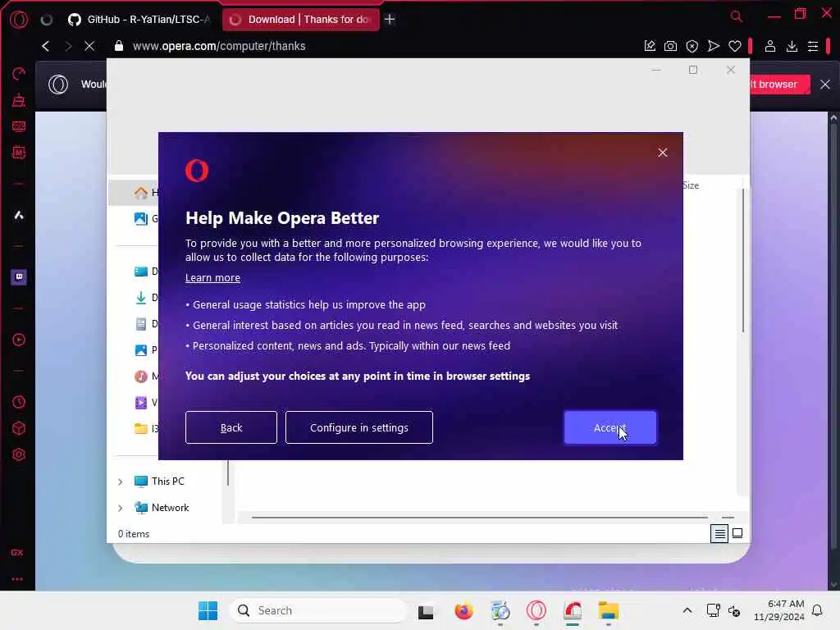Open the sidebar three-dots menu
The image size is (840, 630).
(17, 579)
